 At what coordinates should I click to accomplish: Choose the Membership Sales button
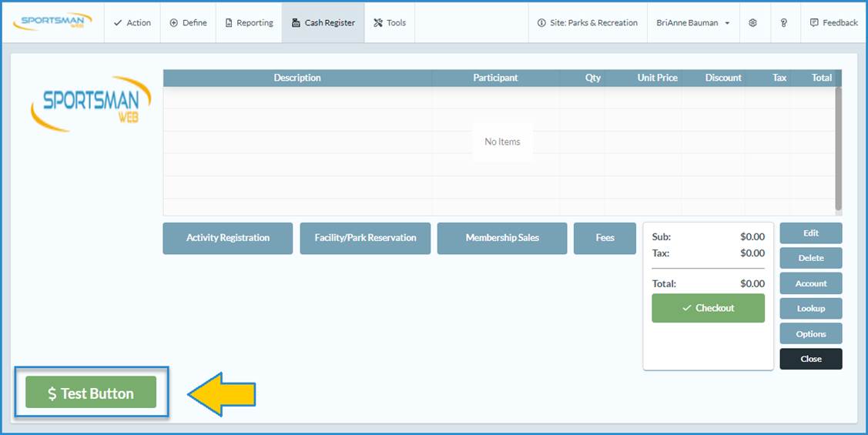tap(502, 238)
